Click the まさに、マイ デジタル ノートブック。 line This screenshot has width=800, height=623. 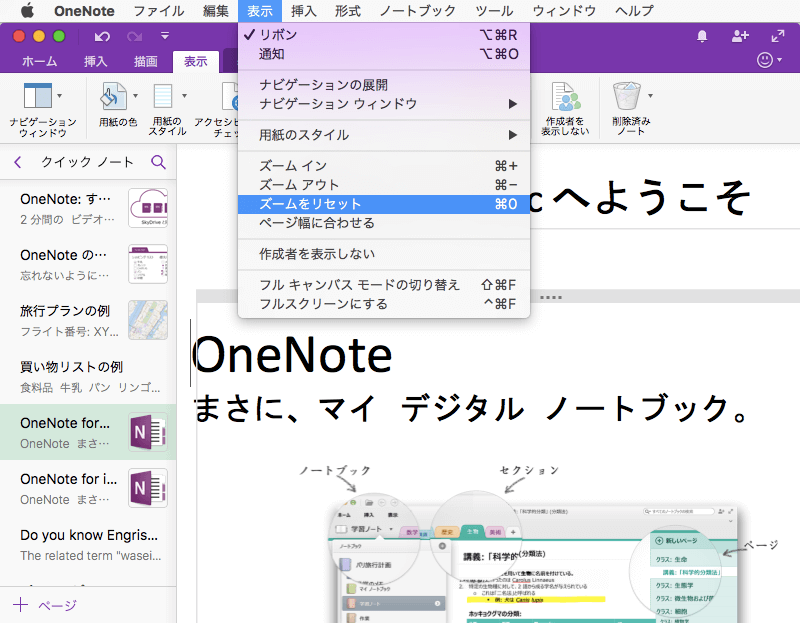click(471, 408)
